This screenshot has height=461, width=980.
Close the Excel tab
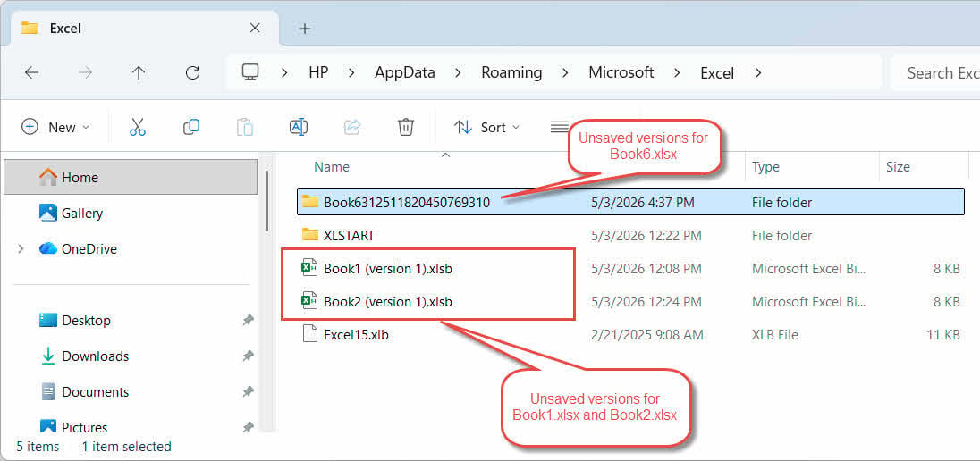[255, 28]
